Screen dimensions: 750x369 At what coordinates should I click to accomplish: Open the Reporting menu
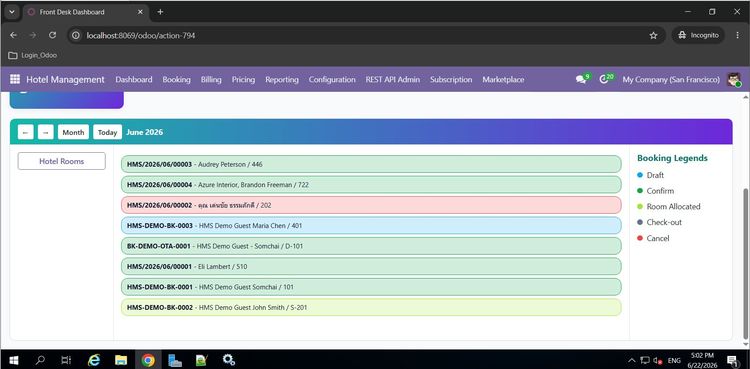pos(282,79)
